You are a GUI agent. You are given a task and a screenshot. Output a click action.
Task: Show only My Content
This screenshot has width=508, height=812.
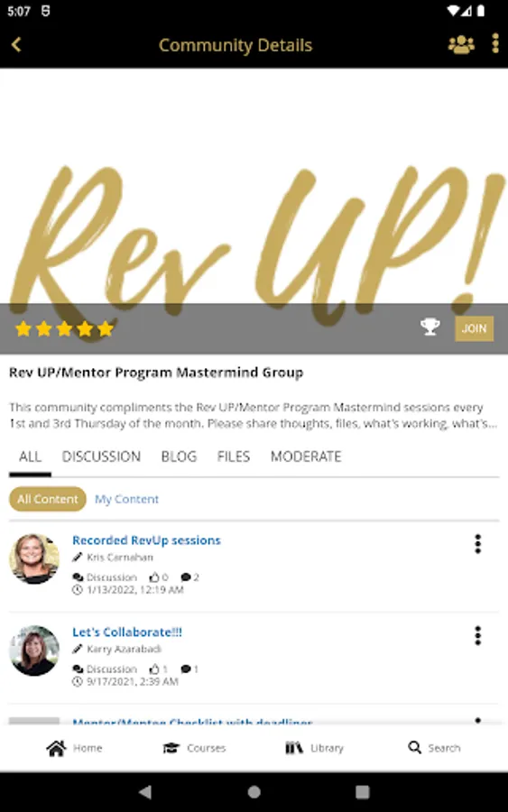(126, 499)
